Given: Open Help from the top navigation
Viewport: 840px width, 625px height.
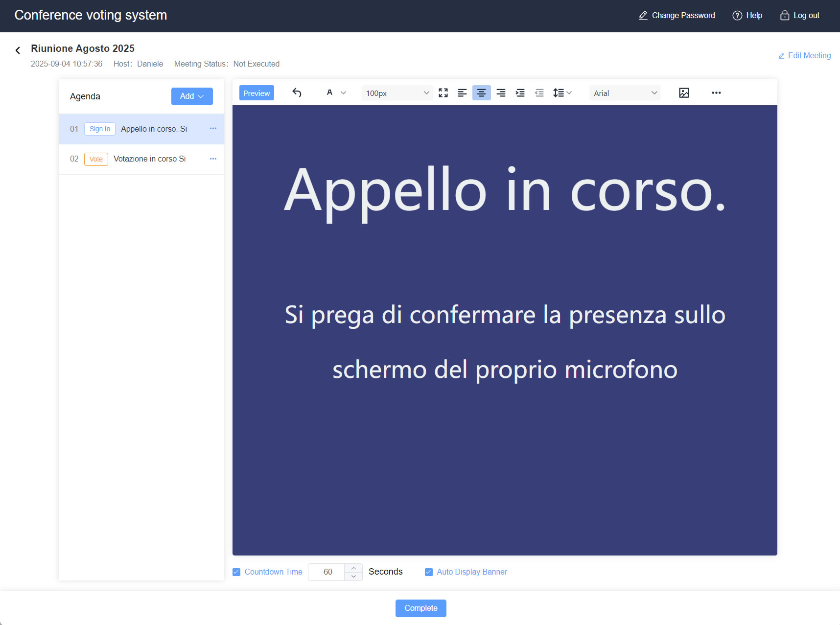Looking at the screenshot, I should [x=747, y=15].
